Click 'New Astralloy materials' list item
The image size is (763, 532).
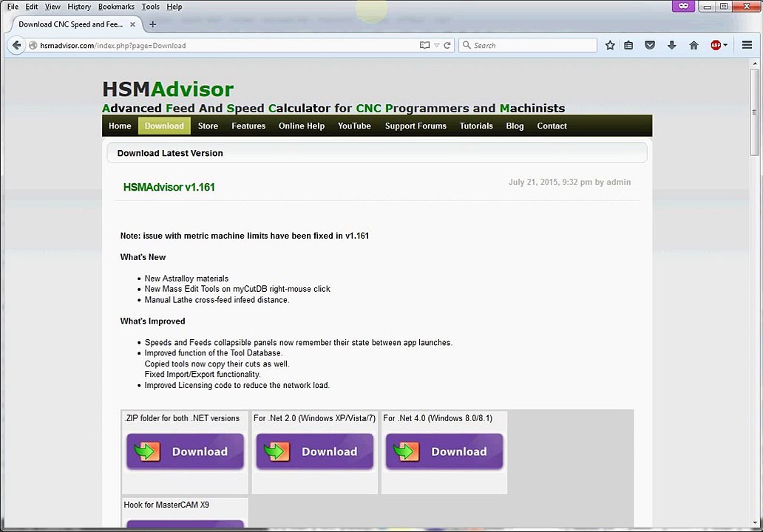coord(186,279)
